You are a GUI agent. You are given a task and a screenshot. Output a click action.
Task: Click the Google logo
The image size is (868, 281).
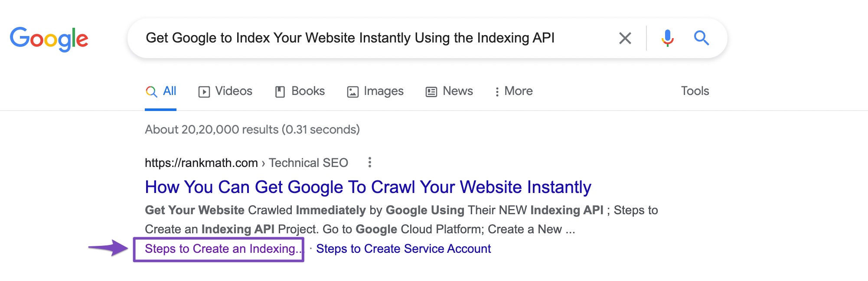50,38
